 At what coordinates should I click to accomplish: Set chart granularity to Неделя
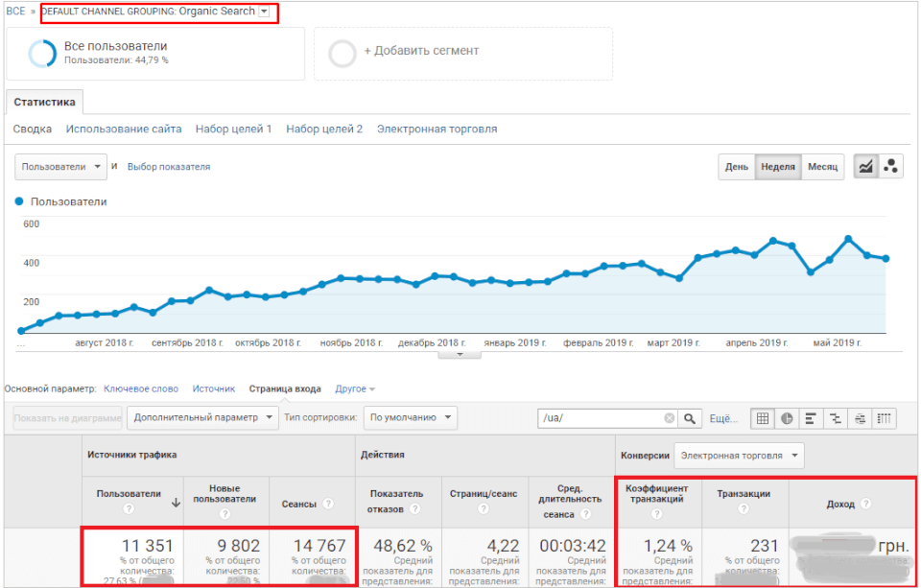pyautogui.click(x=777, y=167)
